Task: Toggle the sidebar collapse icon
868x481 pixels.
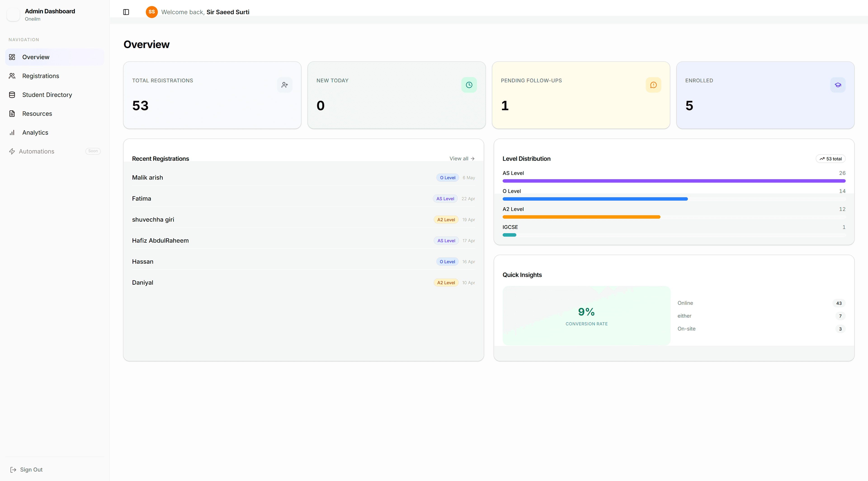Action: pyautogui.click(x=126, y=12)
